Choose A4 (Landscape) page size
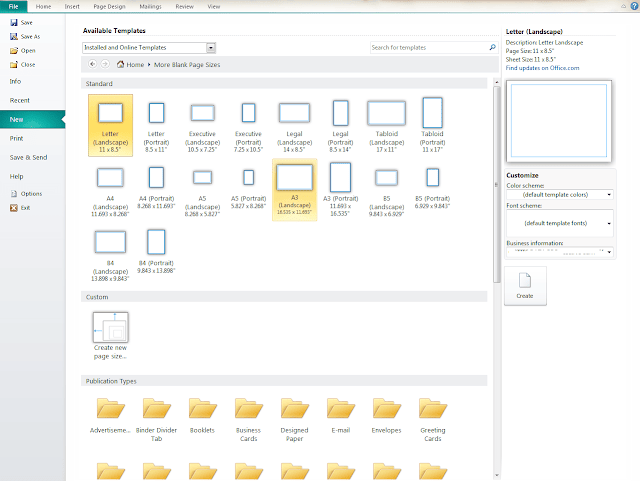This screenshot has height=481, width=640. pyautogui.click(x=110, y=190)
